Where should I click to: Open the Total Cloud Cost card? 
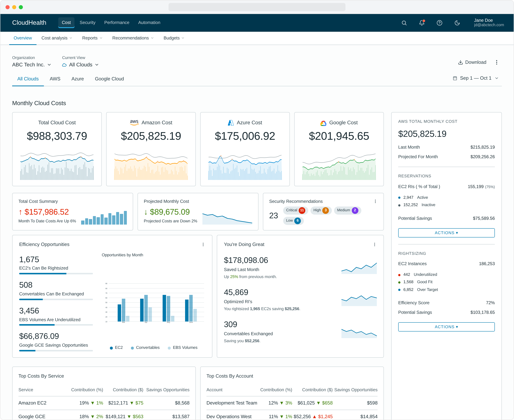pos(57,149)
